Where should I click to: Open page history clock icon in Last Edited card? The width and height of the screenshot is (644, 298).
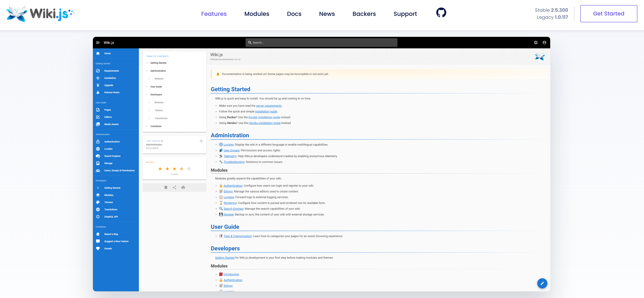201,141
